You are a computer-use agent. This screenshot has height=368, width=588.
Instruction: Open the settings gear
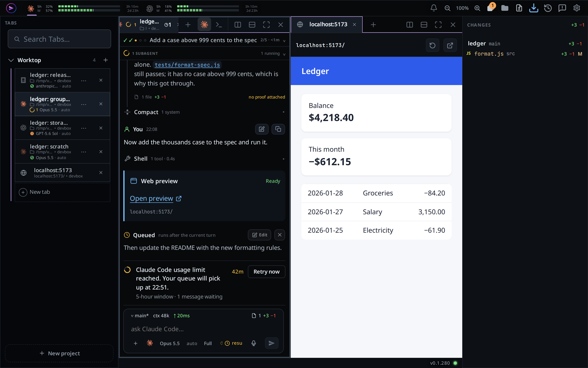pyautogui.click(x=577, y=8)
